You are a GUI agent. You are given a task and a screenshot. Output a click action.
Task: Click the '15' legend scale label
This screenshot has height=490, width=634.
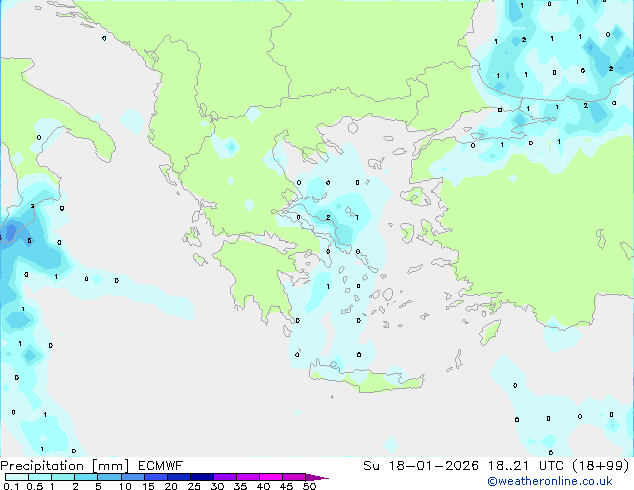(148, 486)
